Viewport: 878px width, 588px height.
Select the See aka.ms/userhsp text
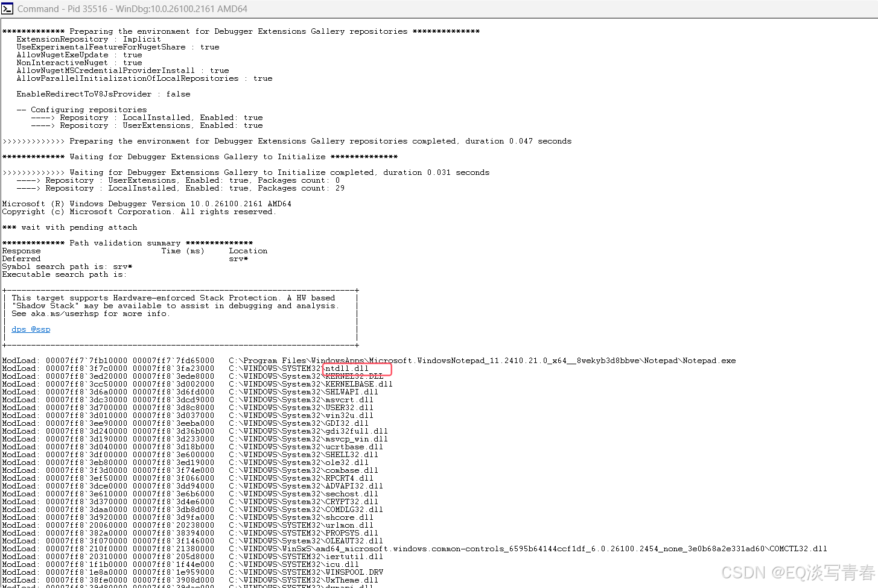pyautogui.click(x=91, y=314)
